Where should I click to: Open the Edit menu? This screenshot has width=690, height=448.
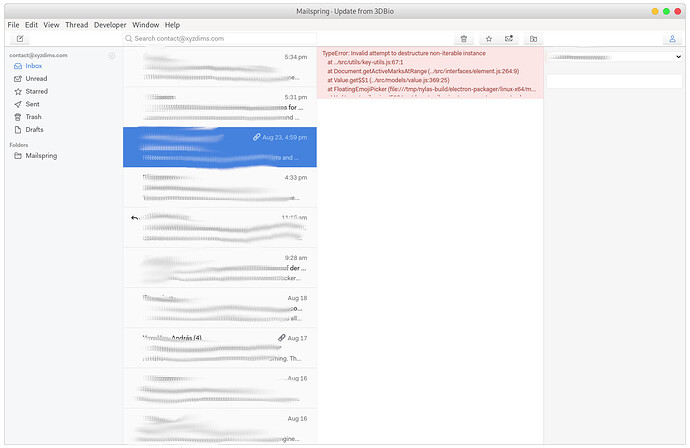pyautogui.click(x=31, y=25)
